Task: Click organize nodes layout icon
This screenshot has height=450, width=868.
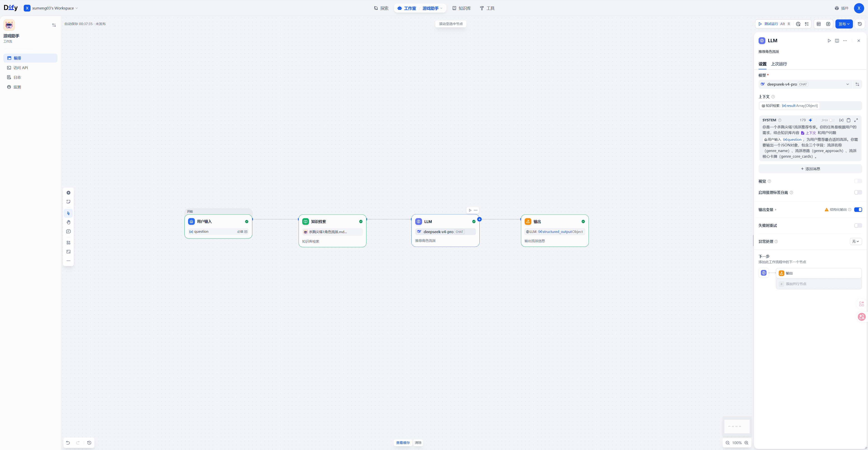Action: point(68,243)
